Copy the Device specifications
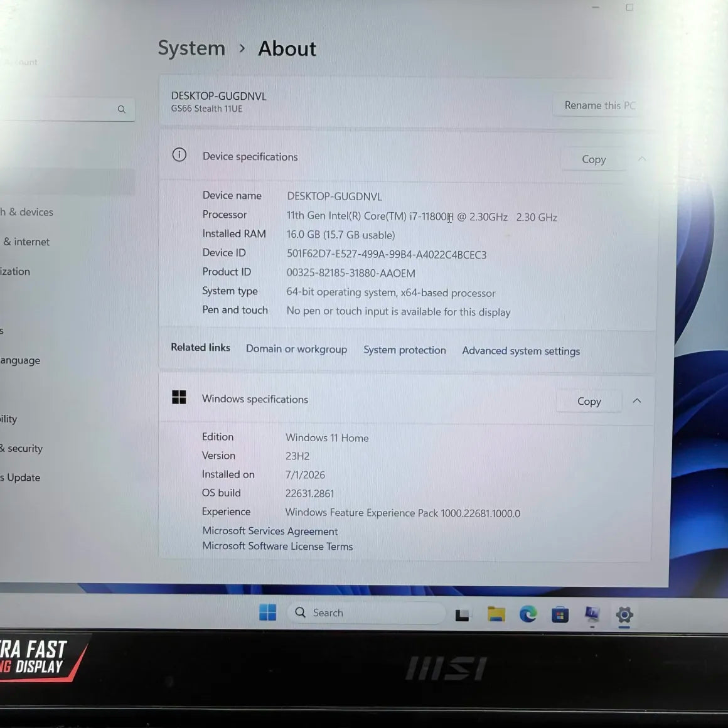 (594, 159)
